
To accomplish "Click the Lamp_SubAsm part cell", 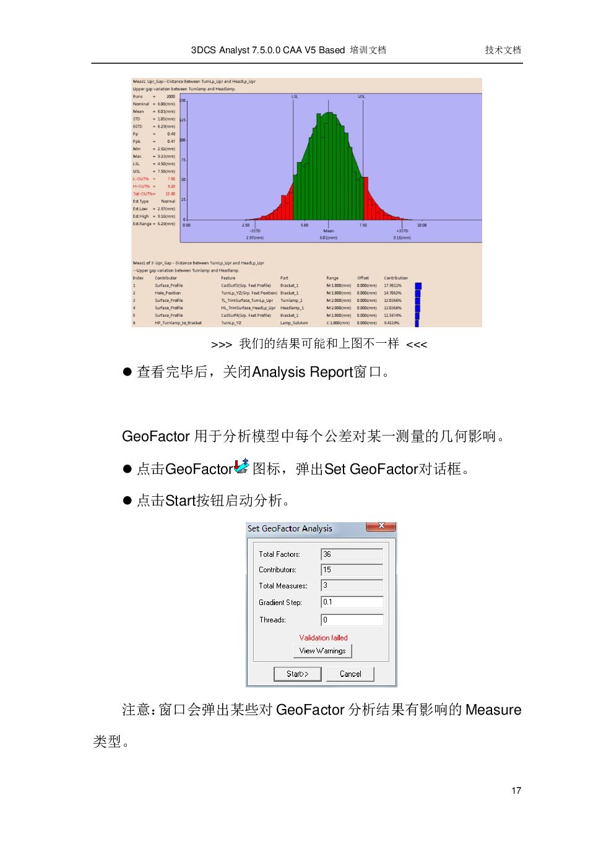I will pyautogui.click(x=294, y=323).
